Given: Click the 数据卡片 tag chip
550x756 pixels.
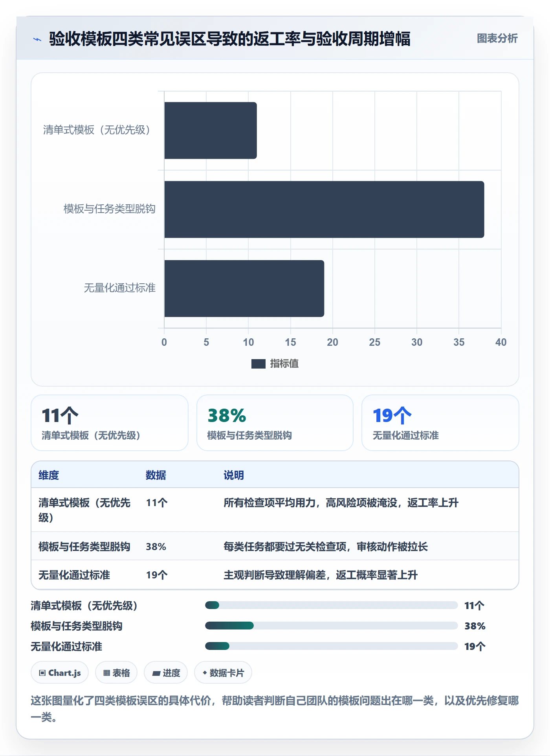Looking at the screenshot, I should tap(223, 673).
